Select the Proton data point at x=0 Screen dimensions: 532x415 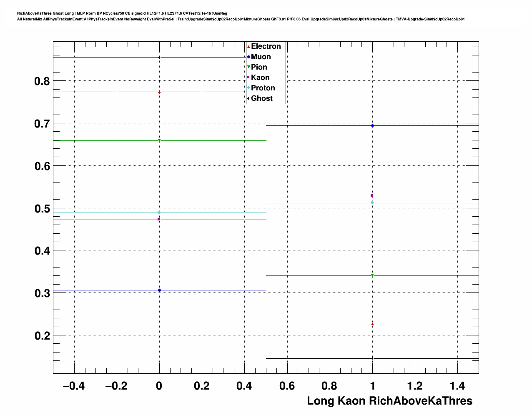click(x=159, y=212)
